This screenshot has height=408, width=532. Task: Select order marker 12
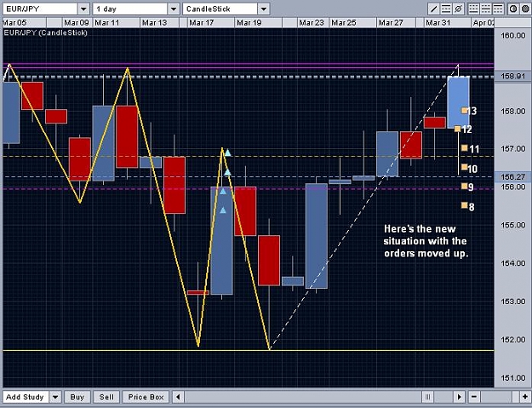[457, 129]
